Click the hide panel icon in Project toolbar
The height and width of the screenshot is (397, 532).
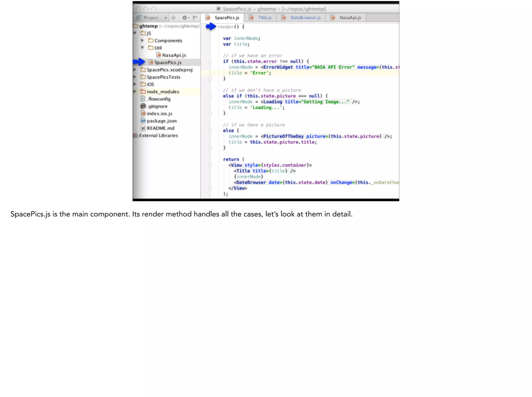195,18
